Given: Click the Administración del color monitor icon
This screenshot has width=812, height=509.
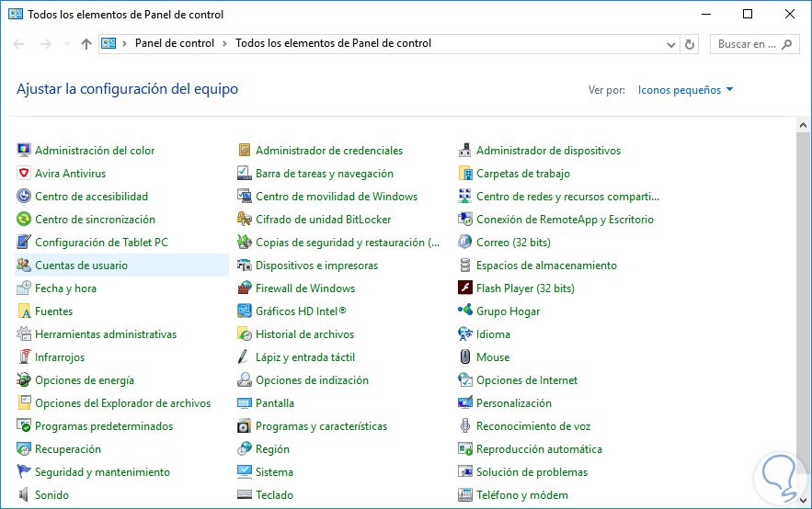Looking at the screenshot, I should 24,151.
